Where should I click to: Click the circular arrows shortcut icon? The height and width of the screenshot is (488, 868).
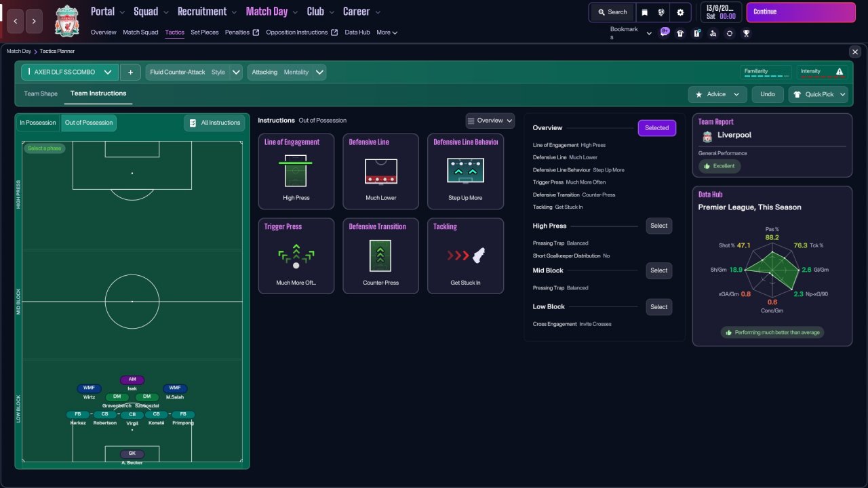[x=730, y=33]
